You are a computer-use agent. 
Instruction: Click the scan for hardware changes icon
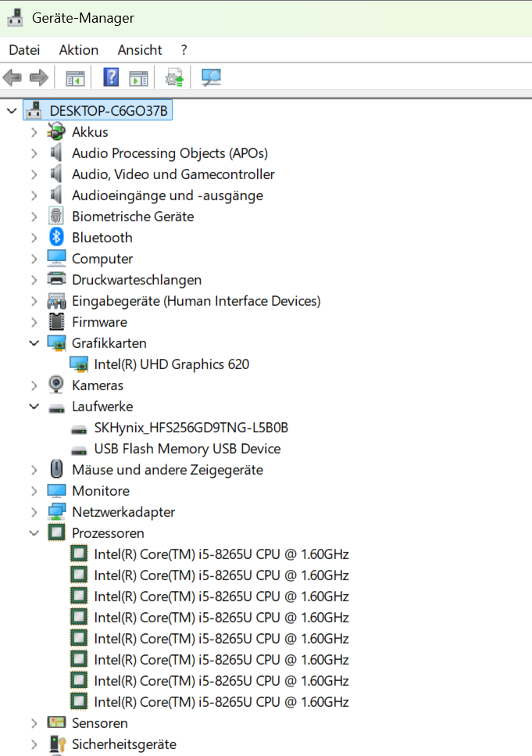pos(211,77)
